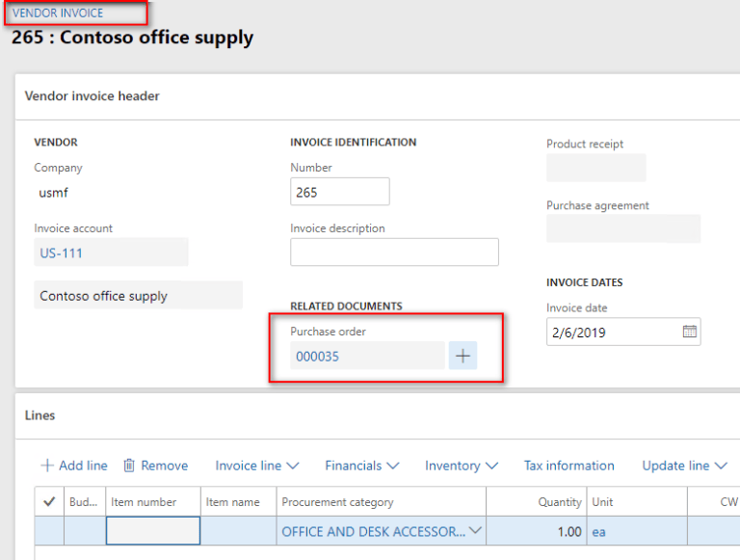Collapse the Vendor invoice header section

[92, 95]
